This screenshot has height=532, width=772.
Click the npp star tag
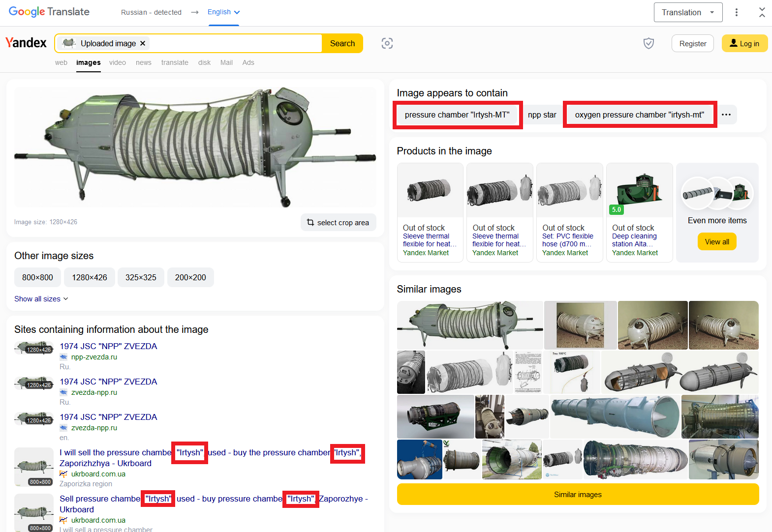coord(542,115)
